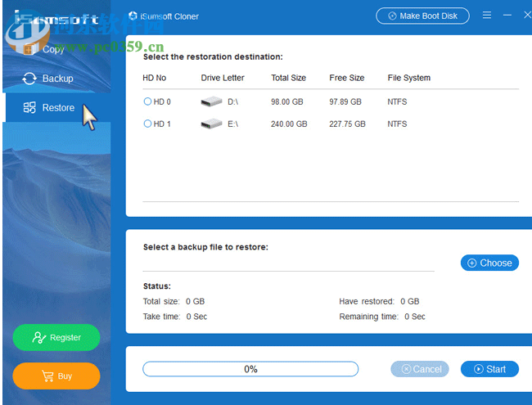Select the HD 0 radio button

[x=147, y=101]
